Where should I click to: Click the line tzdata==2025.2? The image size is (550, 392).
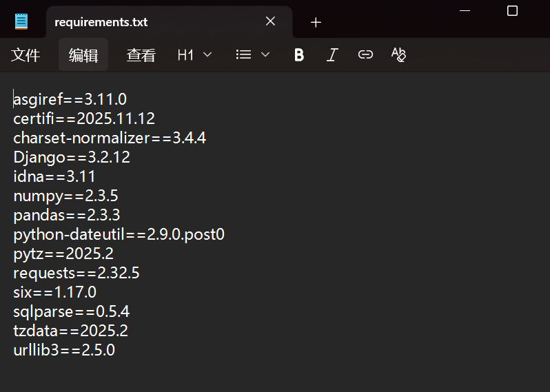[x=70, y=331]
